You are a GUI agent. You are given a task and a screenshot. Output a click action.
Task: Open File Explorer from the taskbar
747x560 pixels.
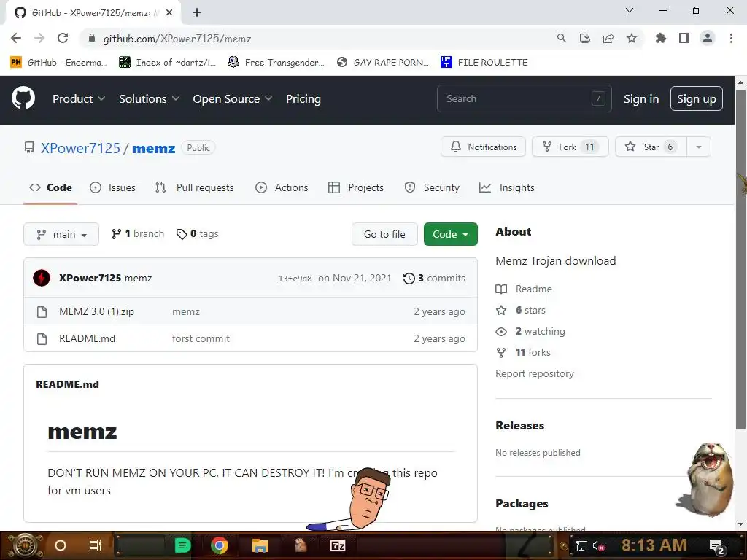260,545
